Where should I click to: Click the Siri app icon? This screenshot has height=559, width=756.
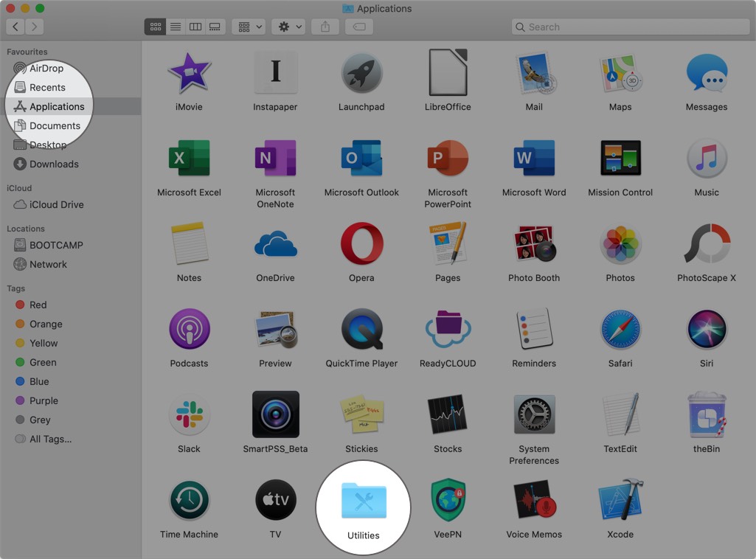pyautogui.click(x=707, y=330)
